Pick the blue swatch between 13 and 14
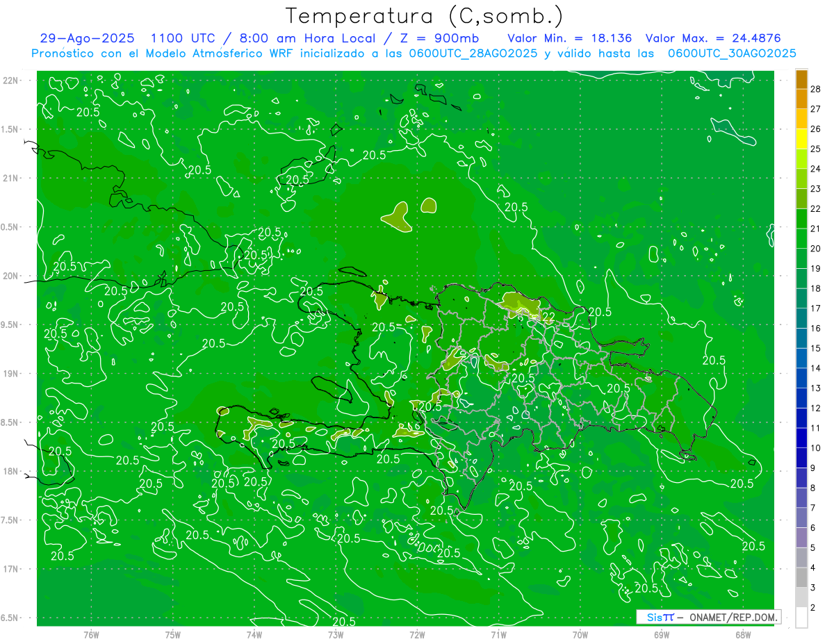The width and height of the screenshot is (834, 644). (x=801, y=378)
